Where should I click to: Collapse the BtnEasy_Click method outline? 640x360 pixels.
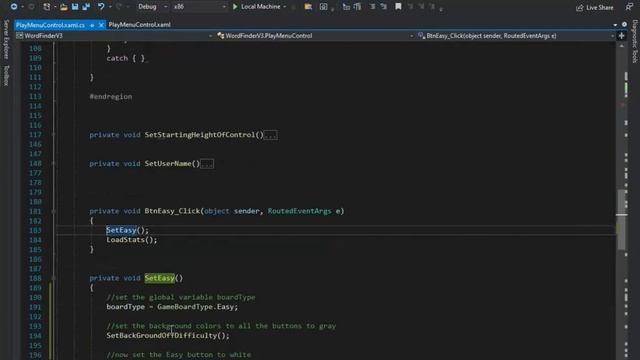click(x=53, y=211)
